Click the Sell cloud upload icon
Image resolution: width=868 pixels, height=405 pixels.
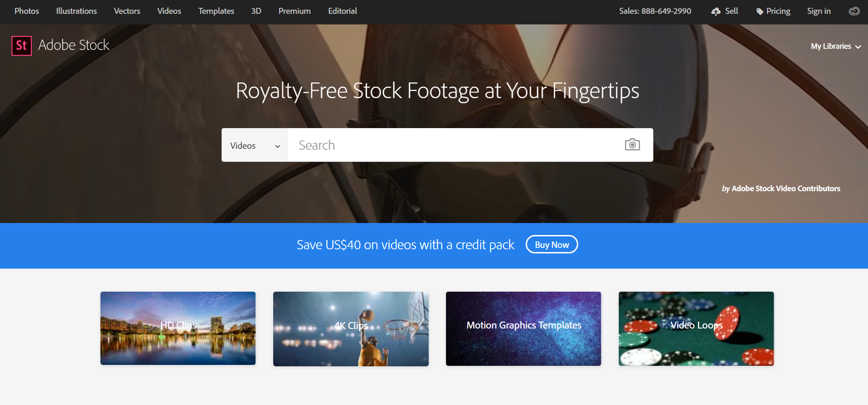[x=716, y=12]
